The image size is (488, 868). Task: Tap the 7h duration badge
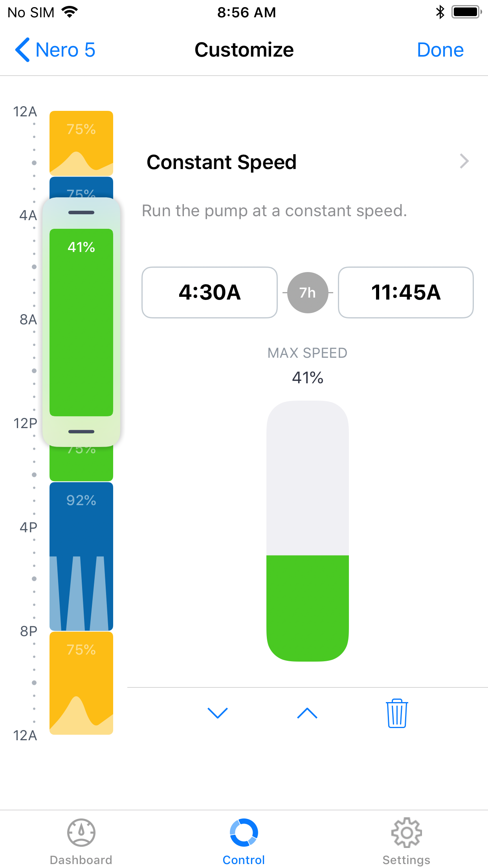tap(308, 292)
